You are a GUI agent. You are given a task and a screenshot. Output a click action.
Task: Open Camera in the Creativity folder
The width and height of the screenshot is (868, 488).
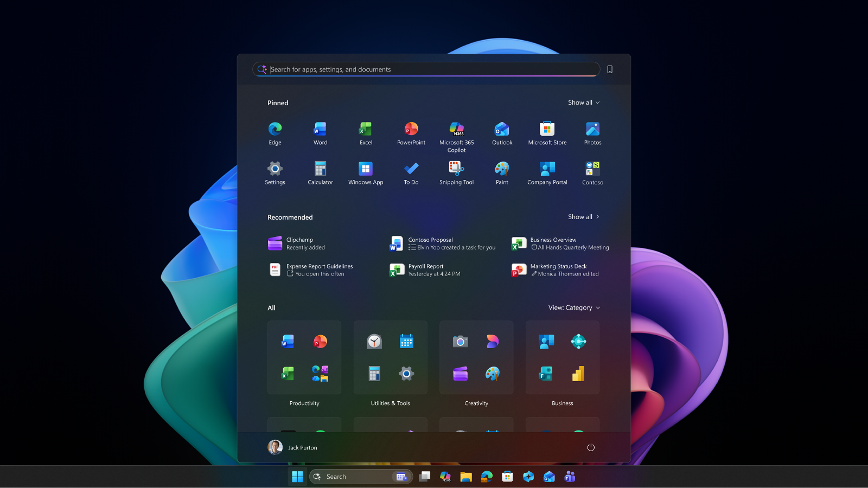[x=461, y=342]
